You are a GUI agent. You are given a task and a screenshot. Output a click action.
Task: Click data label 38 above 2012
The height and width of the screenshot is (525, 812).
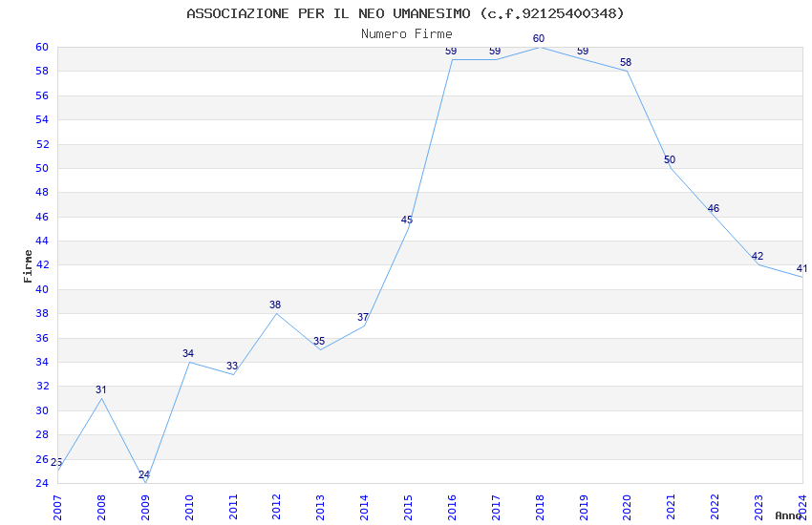(275, 304)
